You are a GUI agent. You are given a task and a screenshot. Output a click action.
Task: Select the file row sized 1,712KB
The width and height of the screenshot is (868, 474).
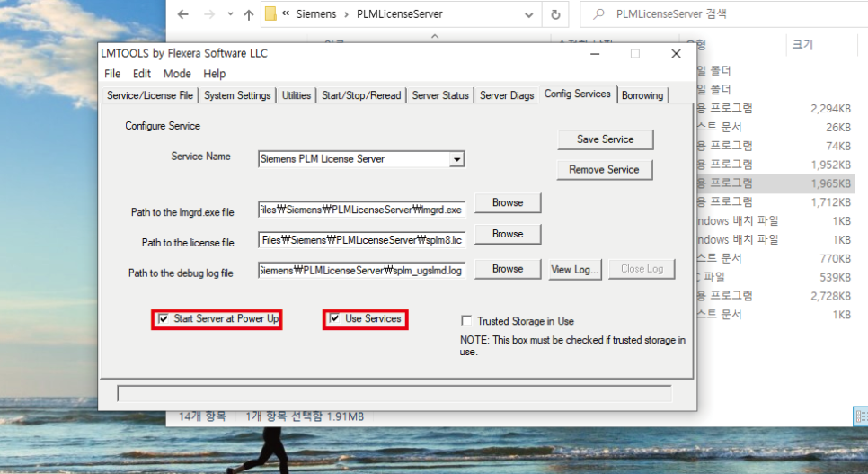775,202
